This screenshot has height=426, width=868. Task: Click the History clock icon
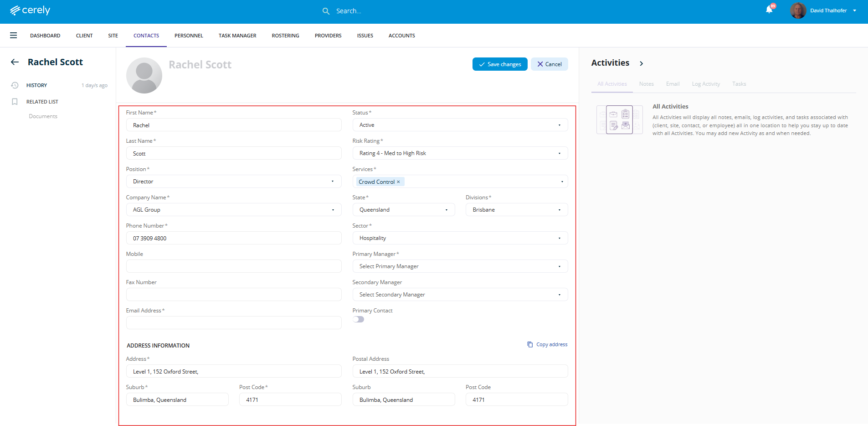[15, 85]
